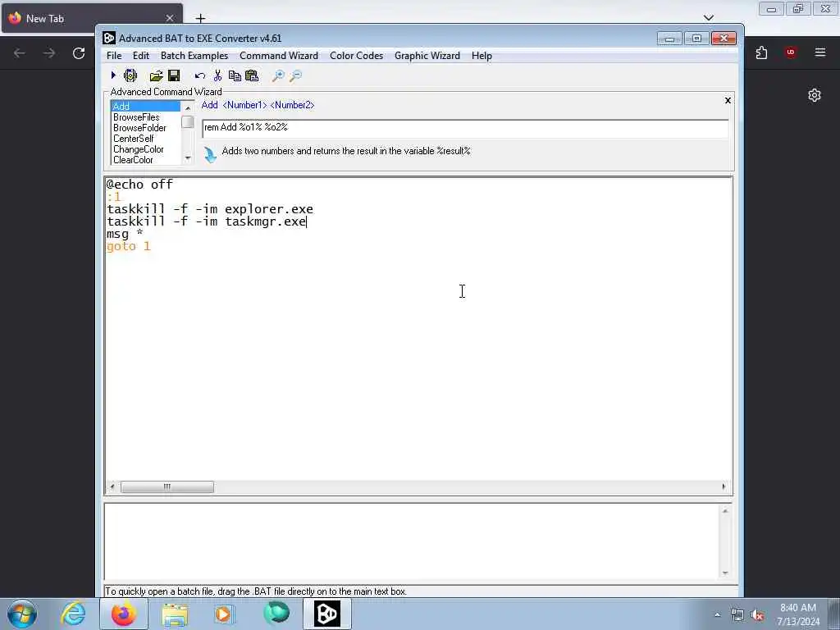This screenshot has height=630, width=840.
Task: Select BrowseFolder in the command list
Action: [146, 127]
